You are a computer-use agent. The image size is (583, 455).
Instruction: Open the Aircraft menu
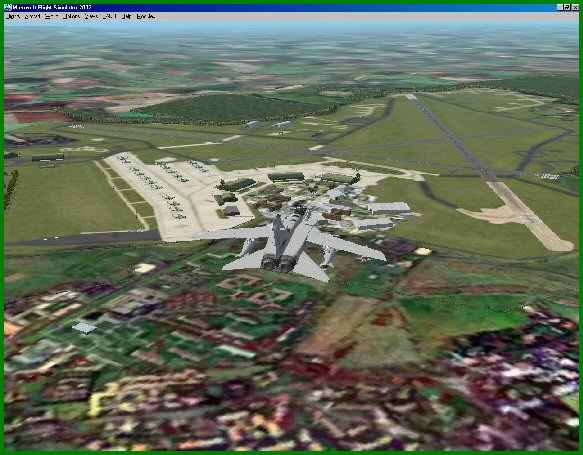33,16
